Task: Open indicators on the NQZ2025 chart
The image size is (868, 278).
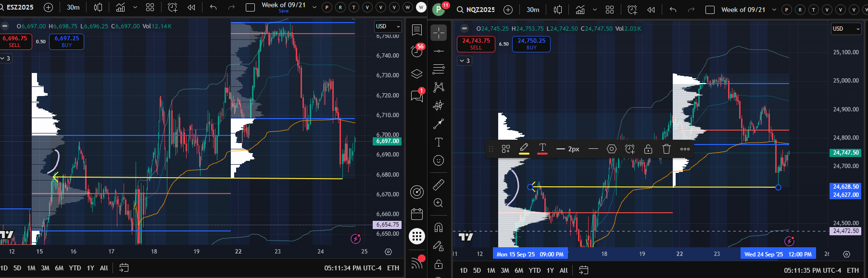Action: click(x=580, y=10)
